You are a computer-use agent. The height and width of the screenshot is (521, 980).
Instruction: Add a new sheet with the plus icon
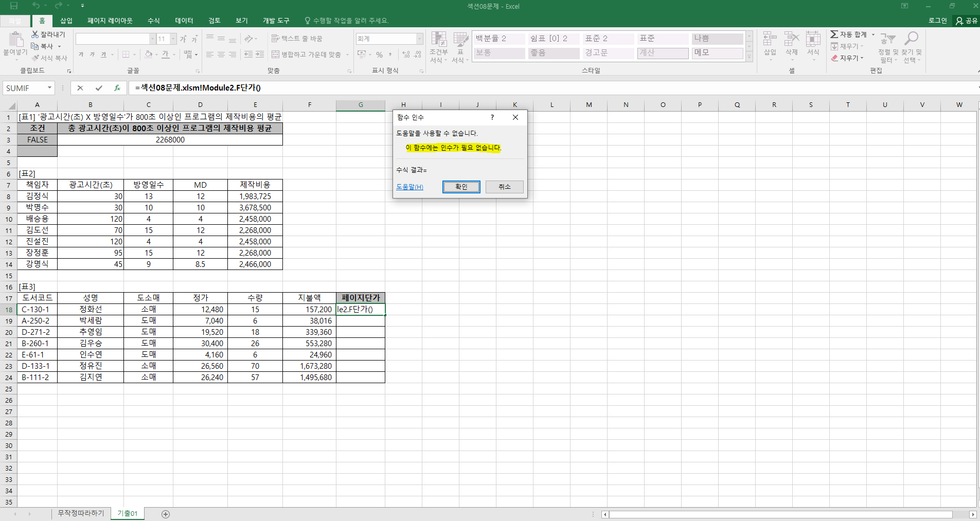click(x=166, y=514)
